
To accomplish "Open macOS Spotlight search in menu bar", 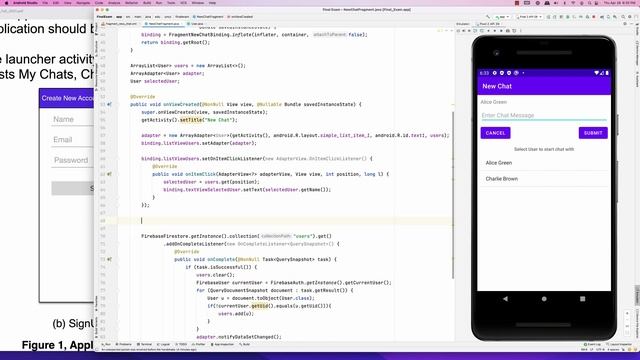I will point(589,2).
